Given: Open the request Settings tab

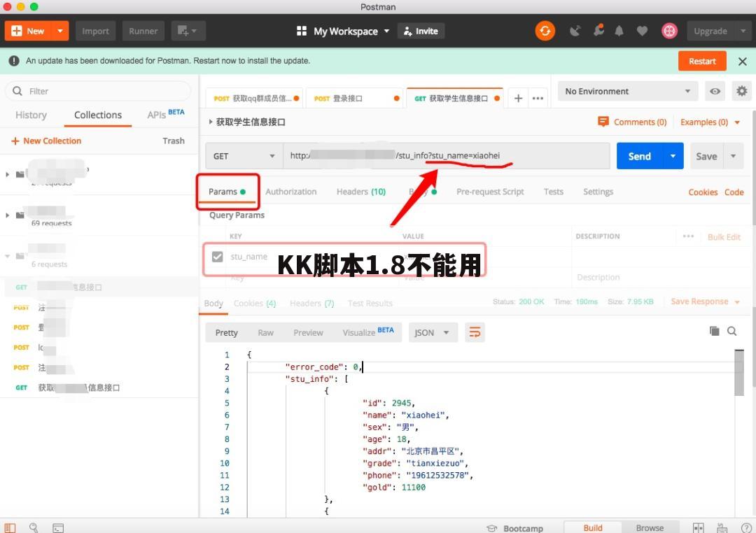Looking at the screenshot, I should click(x=598, y=192).
